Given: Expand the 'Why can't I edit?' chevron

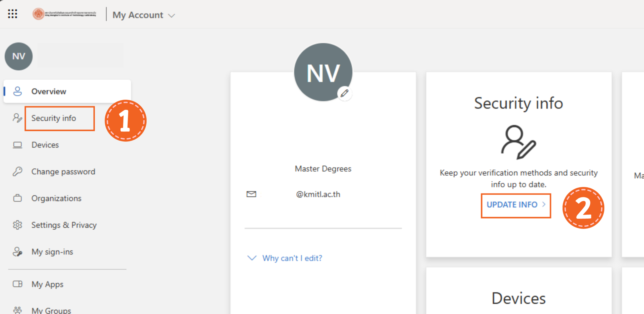Looking at the screenshot, I should tap(252, 258).
